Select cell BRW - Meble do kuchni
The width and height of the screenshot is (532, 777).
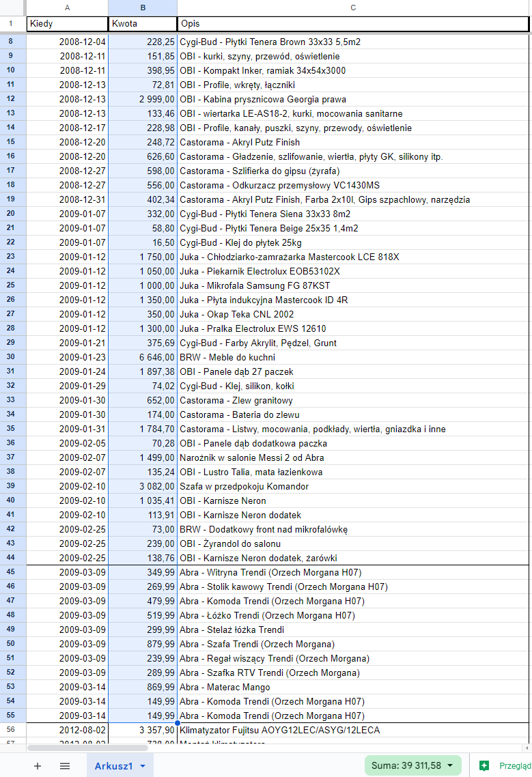coord(353,357)
